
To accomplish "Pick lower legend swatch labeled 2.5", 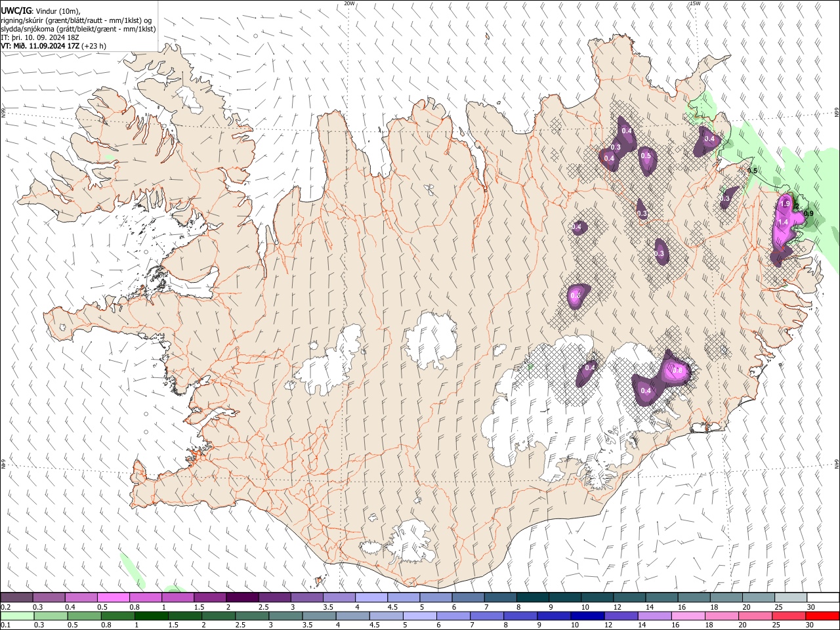I will [x=251, y=616].
